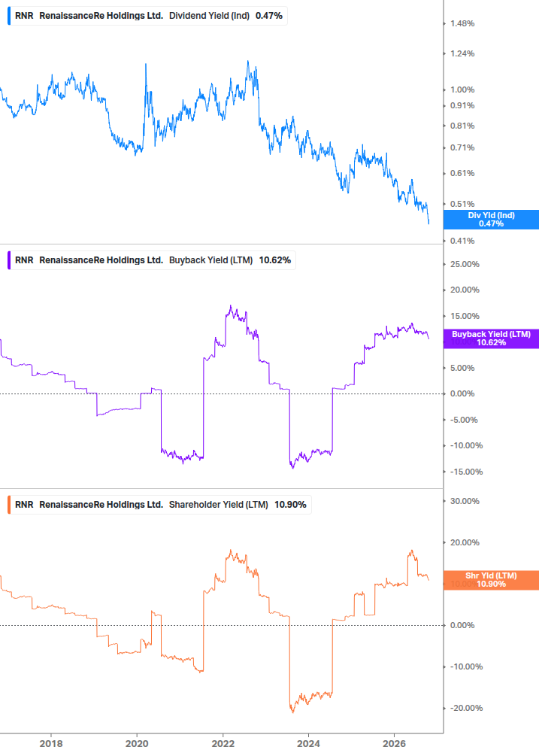The width and height of the screenshot is (539, 756).
Task: Click the 10.90% value in the bottom legend
Action: pyautogui.click(x=290, y=504)
